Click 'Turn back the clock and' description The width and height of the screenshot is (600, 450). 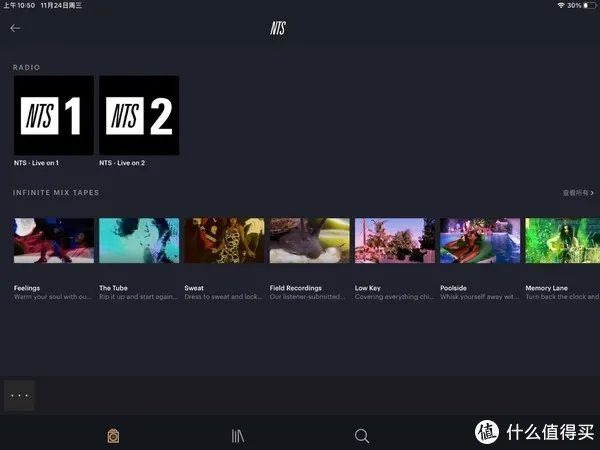click(562, 297)
